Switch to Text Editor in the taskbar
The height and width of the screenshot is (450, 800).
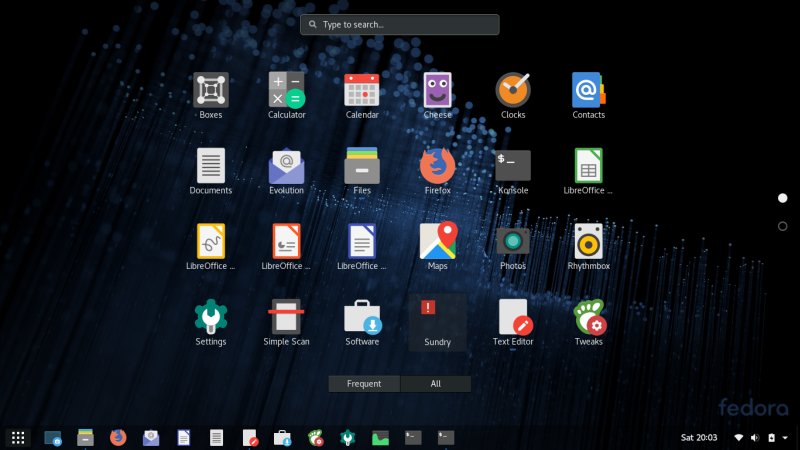click(x=249, y=438)
